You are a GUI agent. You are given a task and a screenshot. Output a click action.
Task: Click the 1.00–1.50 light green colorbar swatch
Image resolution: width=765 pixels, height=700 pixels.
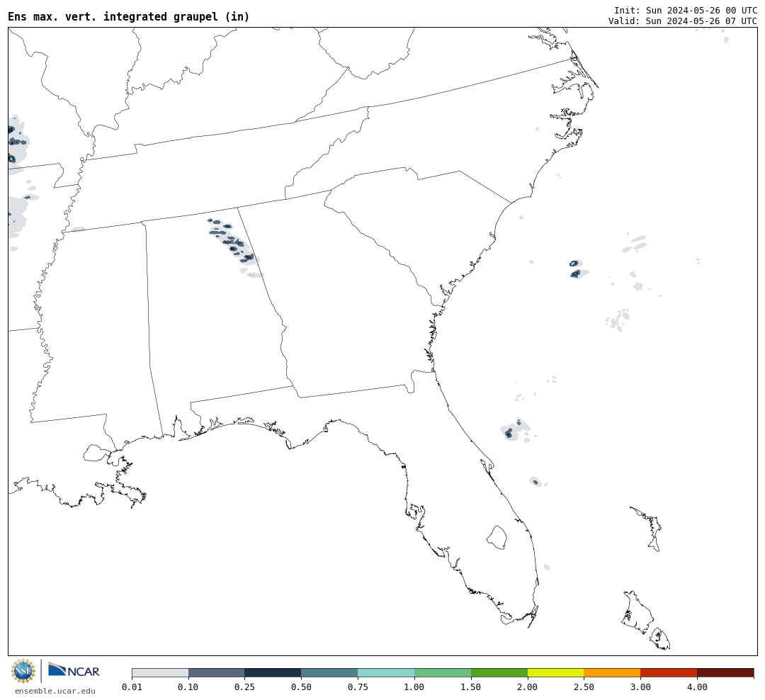pyautogui.click(x=443, y=672)
